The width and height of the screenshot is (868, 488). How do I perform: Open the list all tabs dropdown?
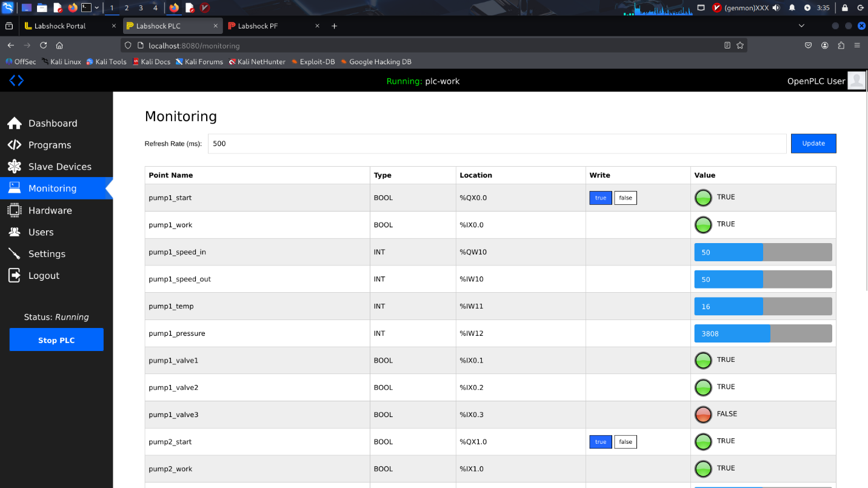[x=801, y=26]
